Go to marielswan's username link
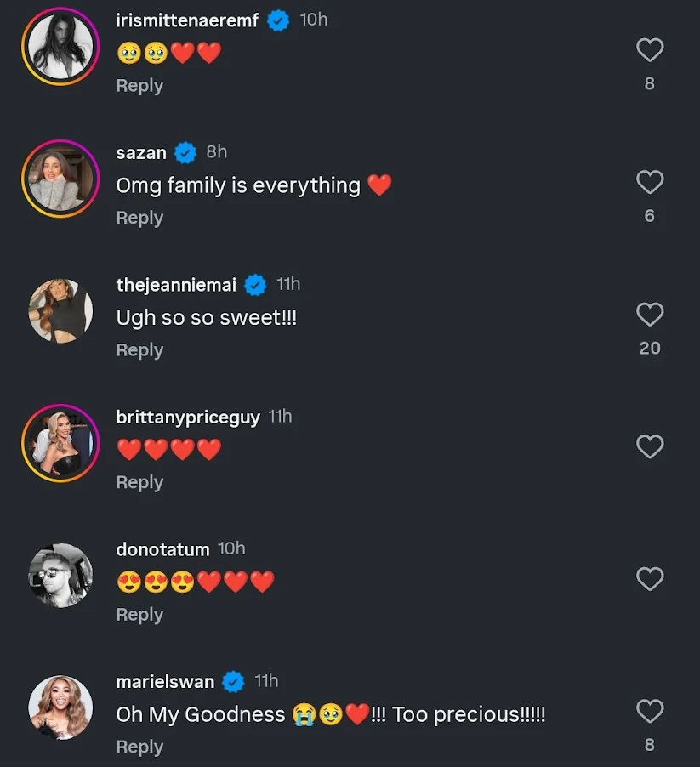This screenshot has width=700, height=767. click(x=165, y=682)
